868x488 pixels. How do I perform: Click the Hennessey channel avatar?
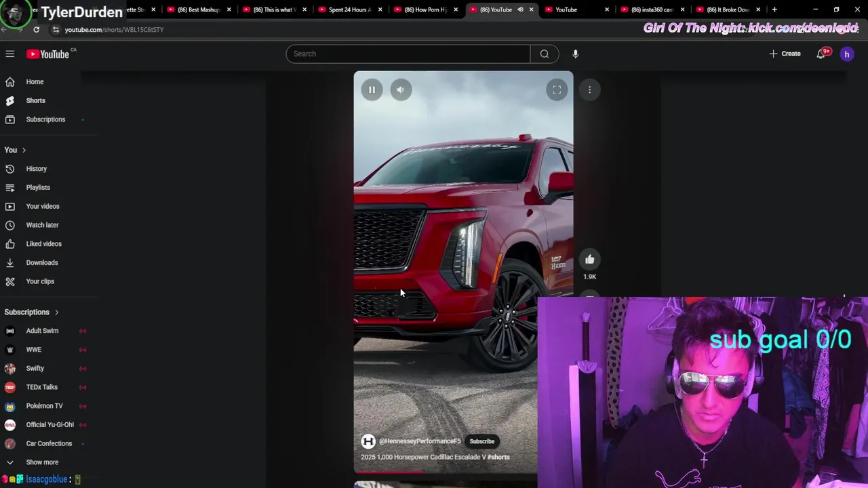tap(368, 441)
